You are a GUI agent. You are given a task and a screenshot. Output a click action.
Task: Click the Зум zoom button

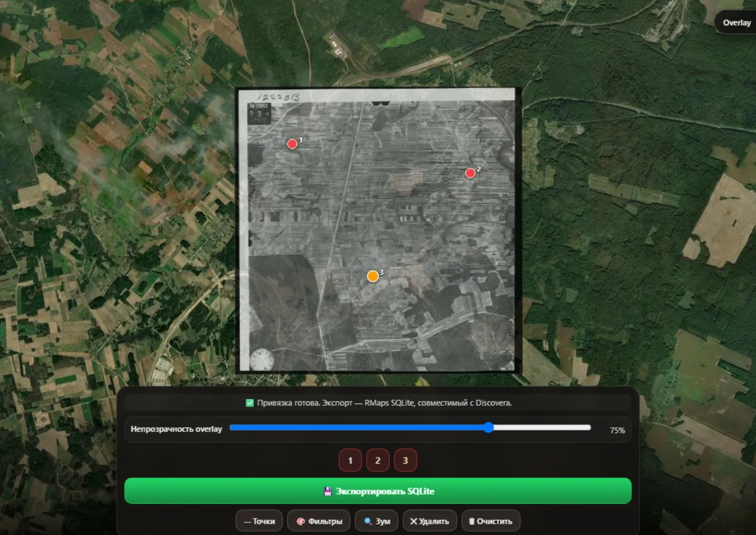click(377, 521)
